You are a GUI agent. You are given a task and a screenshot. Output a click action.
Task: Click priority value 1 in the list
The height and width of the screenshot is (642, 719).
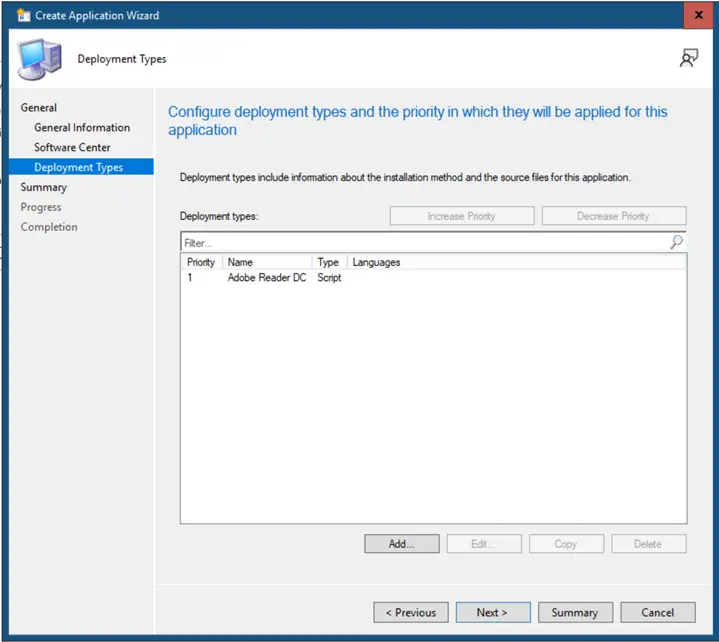pos(189,277)
